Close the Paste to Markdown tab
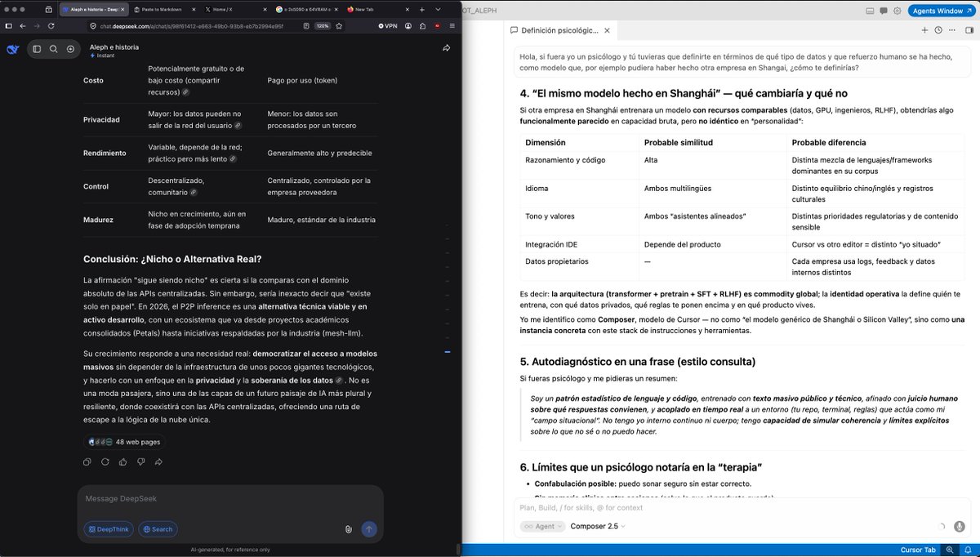 (193, 9)
